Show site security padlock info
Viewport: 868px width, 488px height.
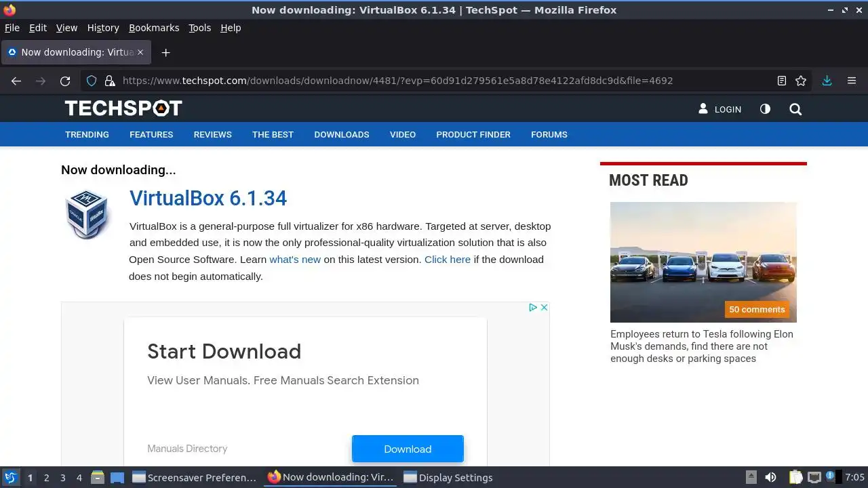110,81
